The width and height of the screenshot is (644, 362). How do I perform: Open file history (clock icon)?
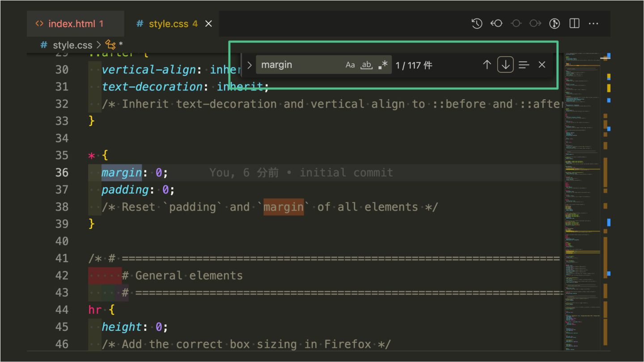pyautogui.click(x=477, y=24)
